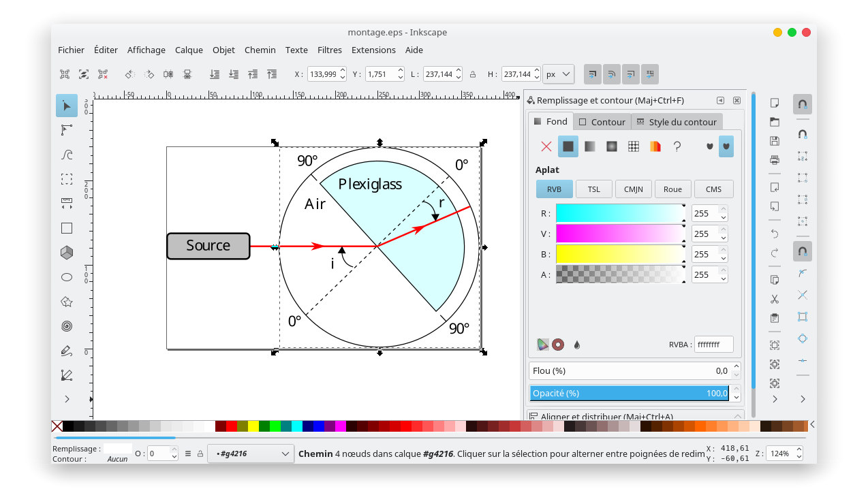Click the Print document icon
The height and width of the screenshot is (493, 868).
[x=775, y=160]
